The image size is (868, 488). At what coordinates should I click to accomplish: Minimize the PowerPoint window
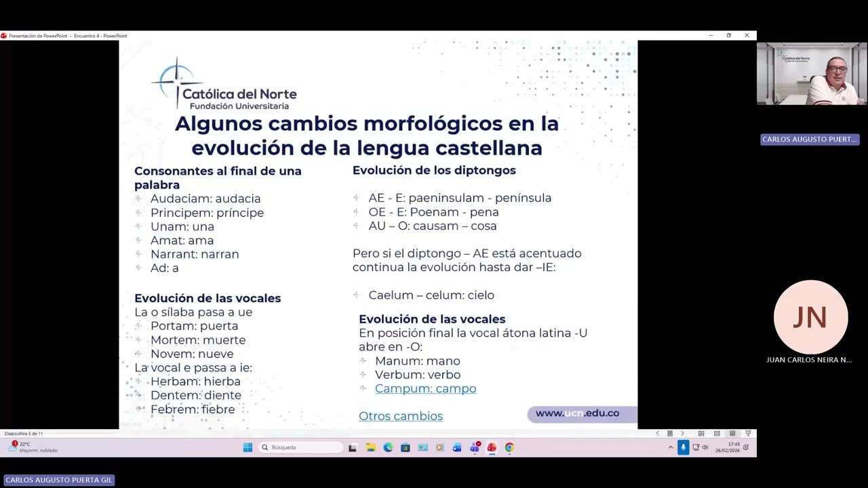pos(710,35)
